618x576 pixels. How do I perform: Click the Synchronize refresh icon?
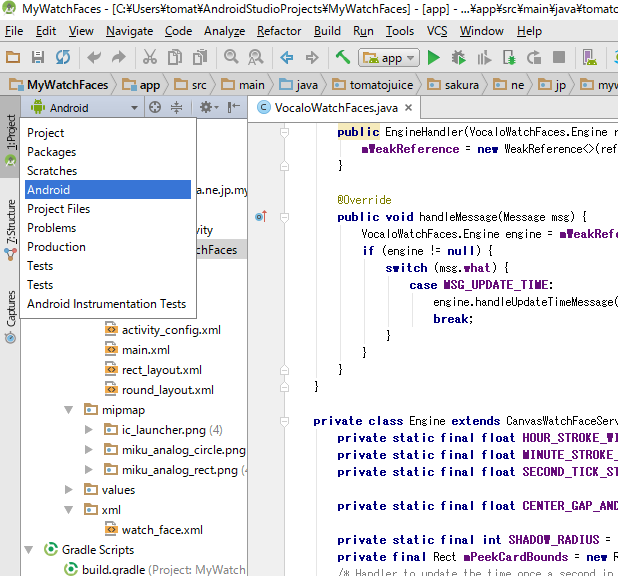coord(63,58)
